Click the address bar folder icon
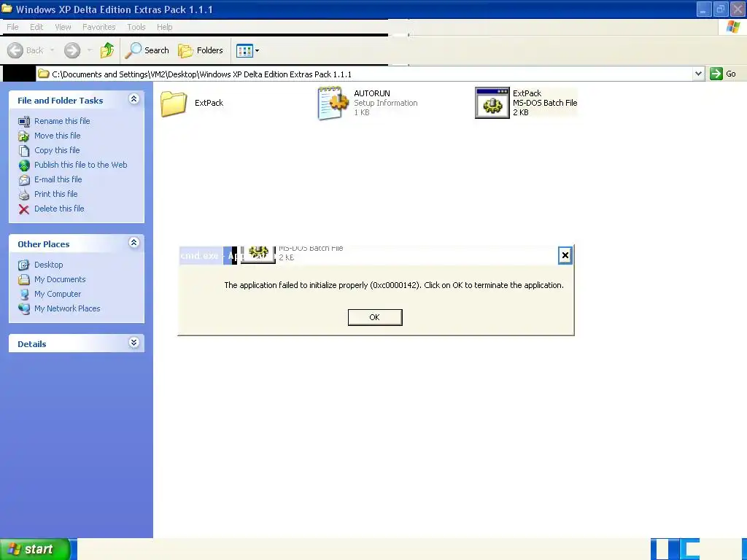747x560 pixels. click(44, 74)
